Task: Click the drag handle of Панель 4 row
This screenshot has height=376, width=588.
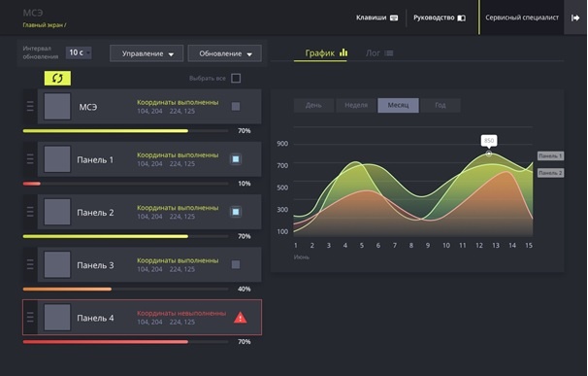Action: point(30,318)
